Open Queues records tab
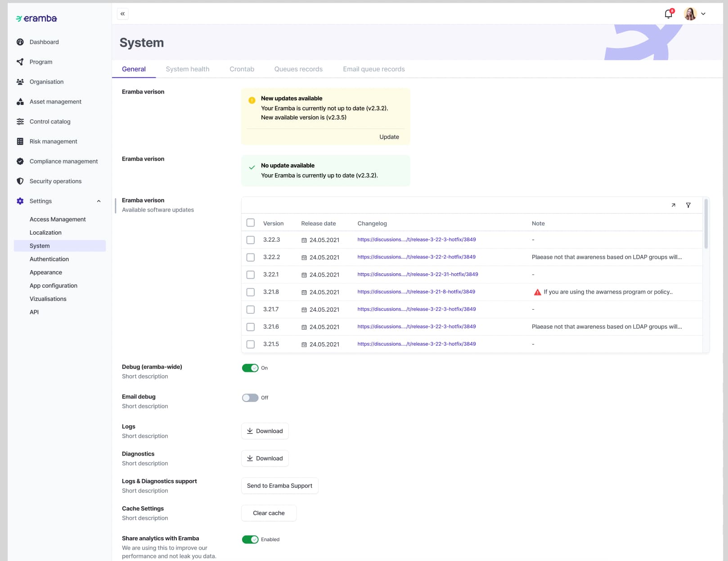This screenshot has width=728, height=561. tap(298, 69)
